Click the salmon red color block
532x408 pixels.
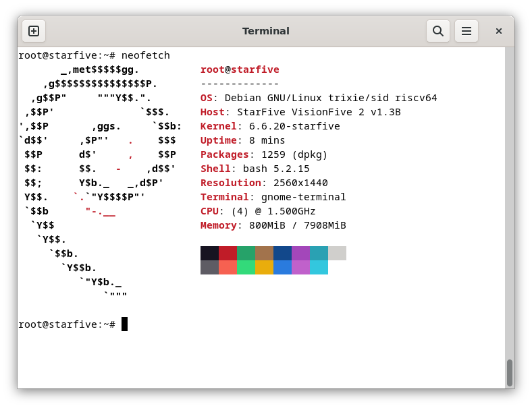click(x=228, y=267)
